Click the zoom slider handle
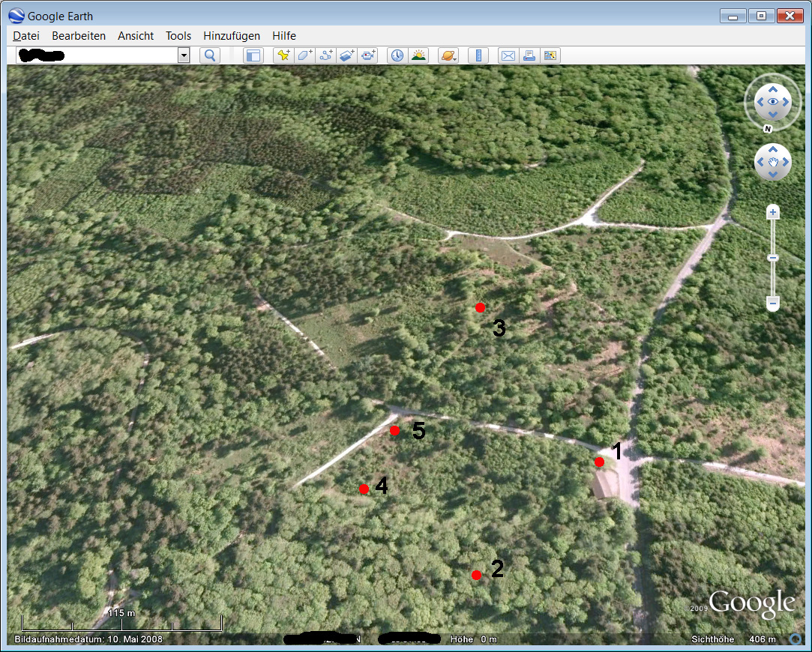 click(x=773, y=259)
